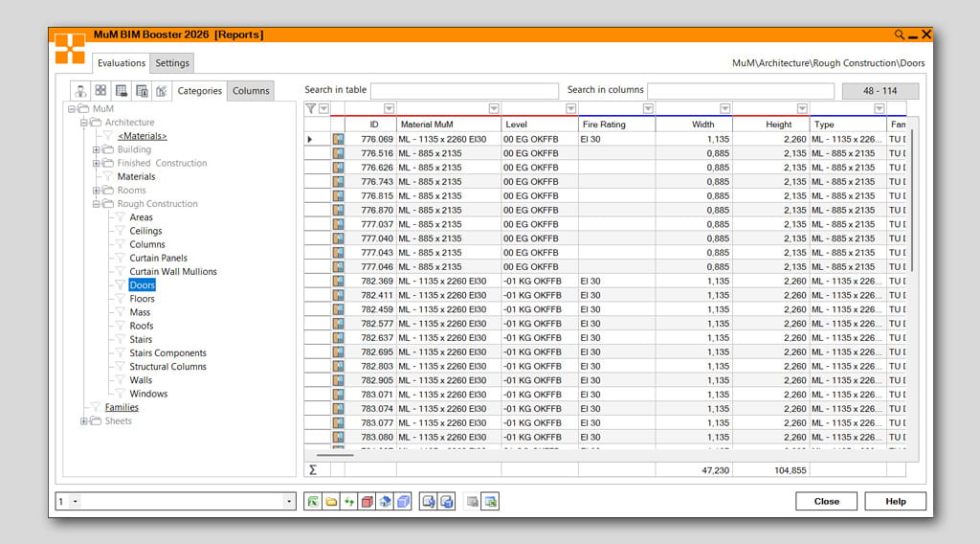The width and height of the screenshot is (980, 544).
Task: Click the blue cube icon in bottom toolbar
Action: [x=403, y=501]
